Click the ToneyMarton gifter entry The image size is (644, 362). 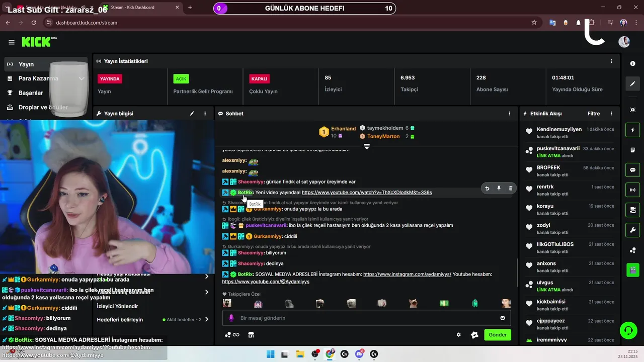[x=383, y=136]
